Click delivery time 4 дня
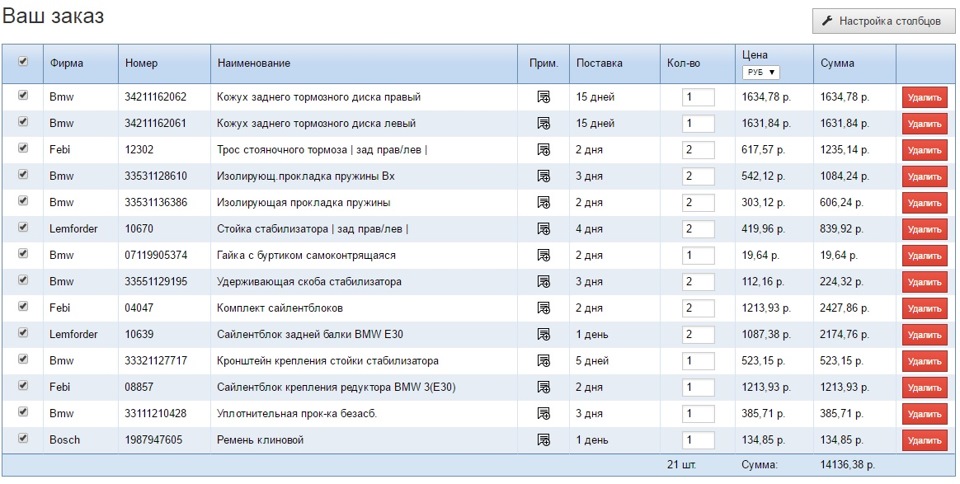Screen dimensions: 960x484 pyautogui.click(x=589, y=229)
